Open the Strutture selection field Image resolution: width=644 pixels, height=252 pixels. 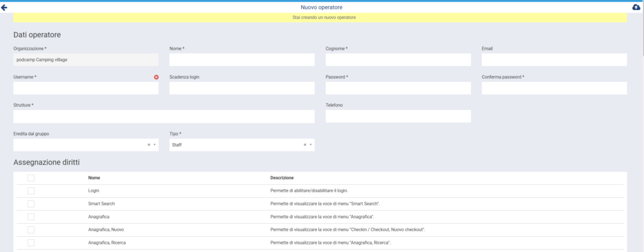click(x=164, y=116)
